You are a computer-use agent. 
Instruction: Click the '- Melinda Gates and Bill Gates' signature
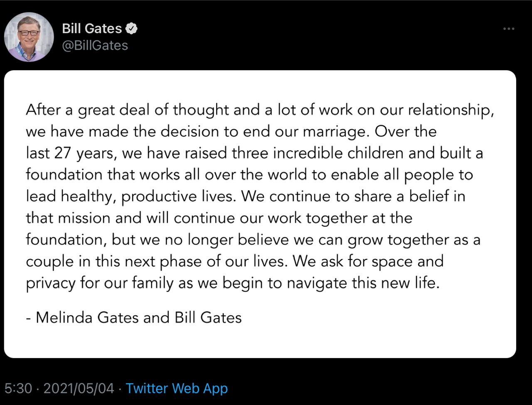click(133, 317)
